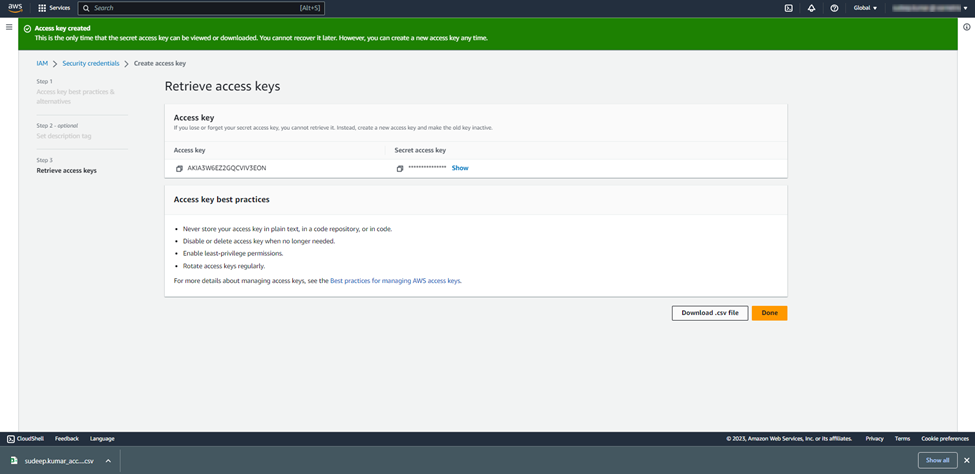
Task: Click Step 3 Retrieve access keys
Action: click(67, 170)
